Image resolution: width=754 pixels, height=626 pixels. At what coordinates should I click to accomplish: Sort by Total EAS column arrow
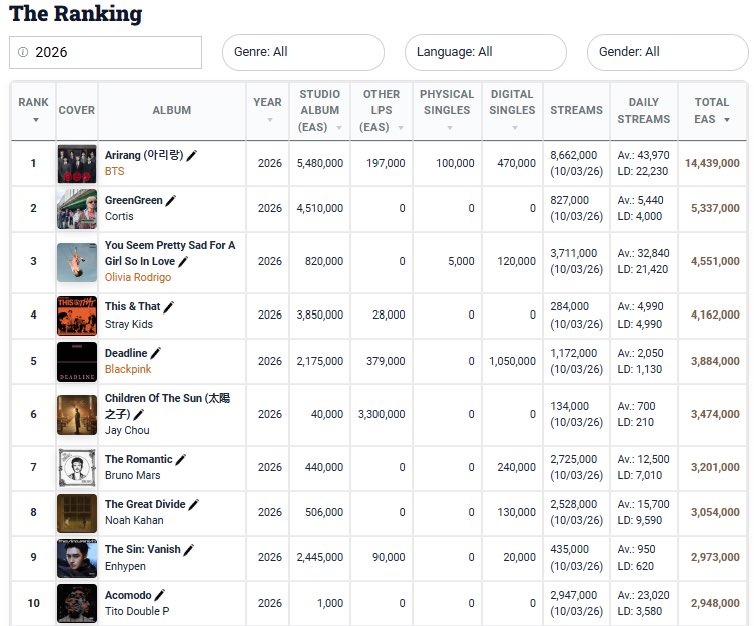(727, 120)
